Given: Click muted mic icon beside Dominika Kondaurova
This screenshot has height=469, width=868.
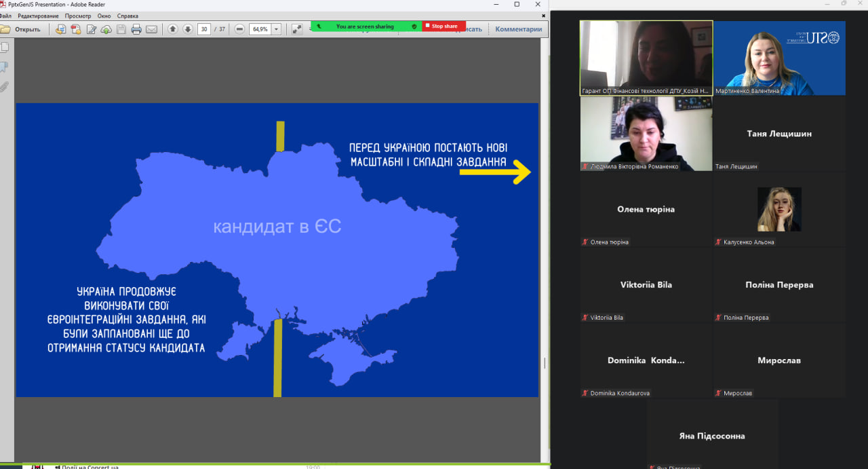Looking at the screenshot, I should point(585,393).
